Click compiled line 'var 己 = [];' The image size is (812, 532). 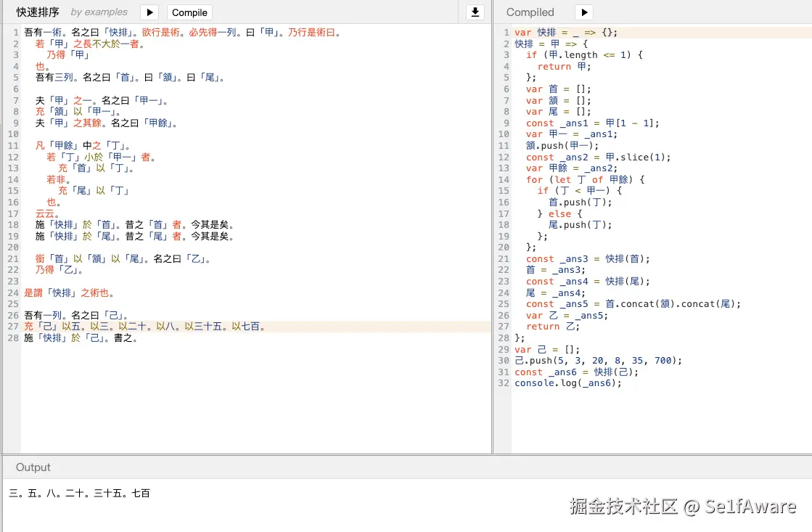tap(547, 349)
